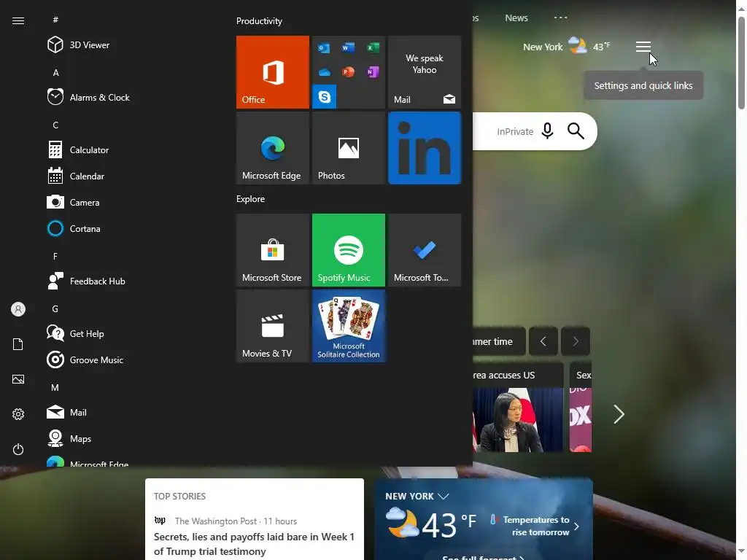Launch Microsoft Edge tile
This screenshot has width=747, height=560.
point(273,148)
